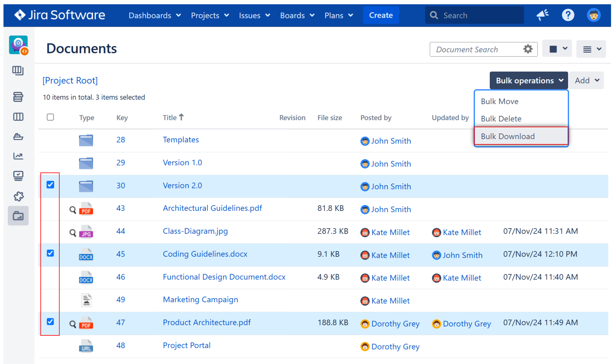Screen dimensions: 615x364
Task: Open the help question mark icon
Action: [568, 15]
